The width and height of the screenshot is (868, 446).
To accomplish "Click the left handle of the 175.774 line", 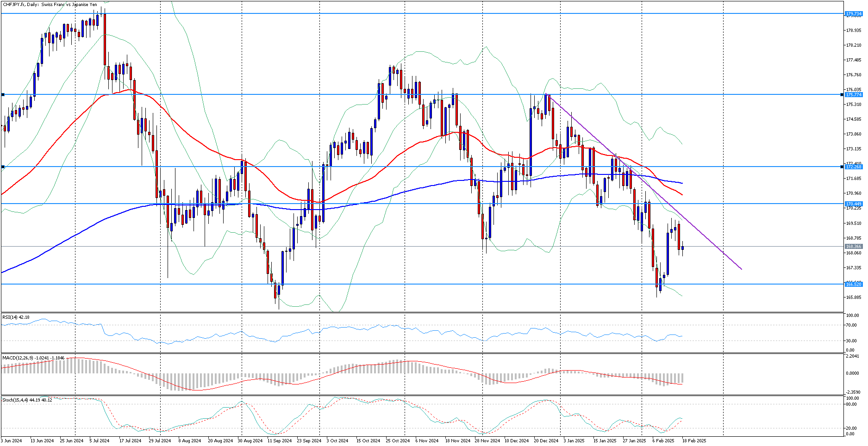I will (x=3, y=94).
